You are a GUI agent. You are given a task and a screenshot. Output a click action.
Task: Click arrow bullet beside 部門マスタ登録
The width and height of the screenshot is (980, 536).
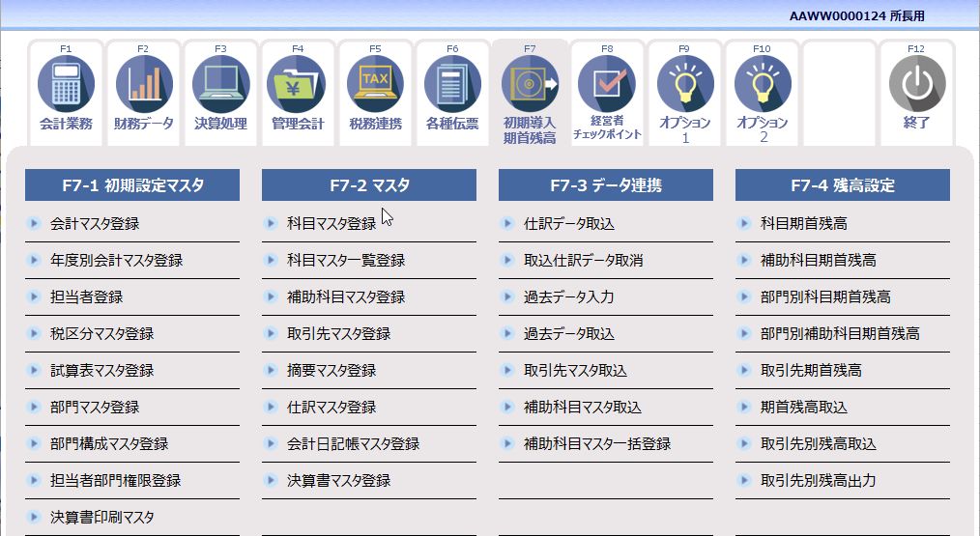pyautogui.click(x=34, y=407)
